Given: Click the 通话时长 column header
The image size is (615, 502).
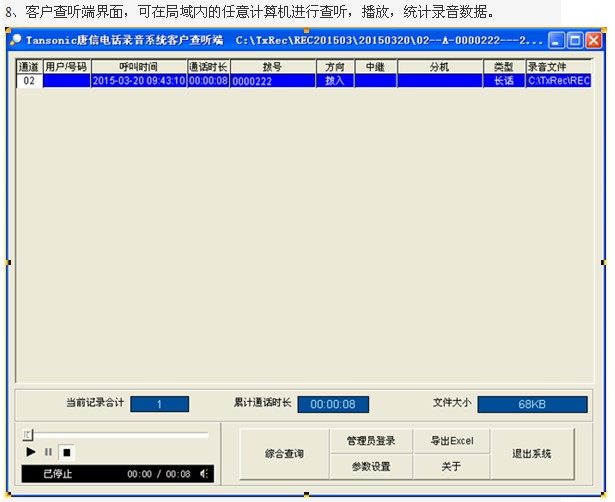Looking at the screenshot, I should 208,67.
